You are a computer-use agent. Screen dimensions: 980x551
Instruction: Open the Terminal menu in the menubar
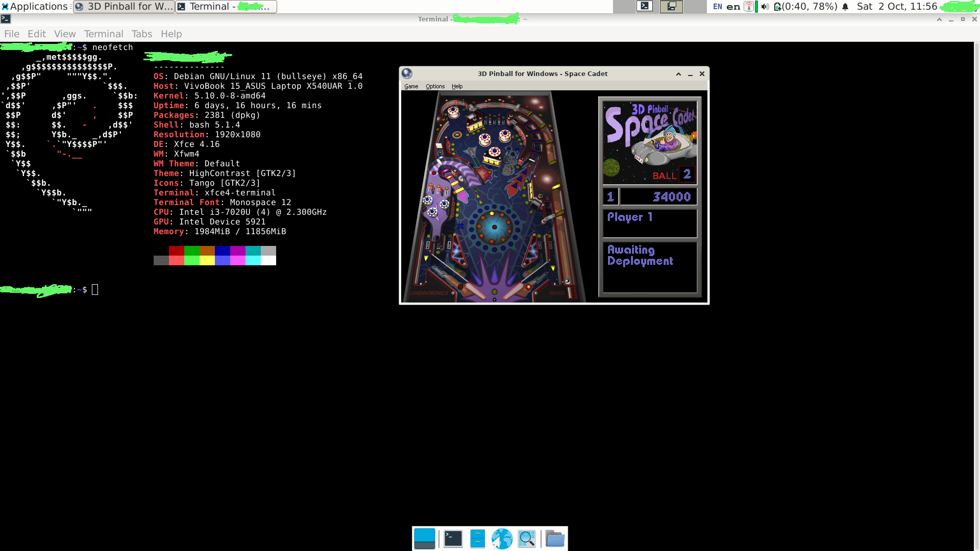click(104, 34)
